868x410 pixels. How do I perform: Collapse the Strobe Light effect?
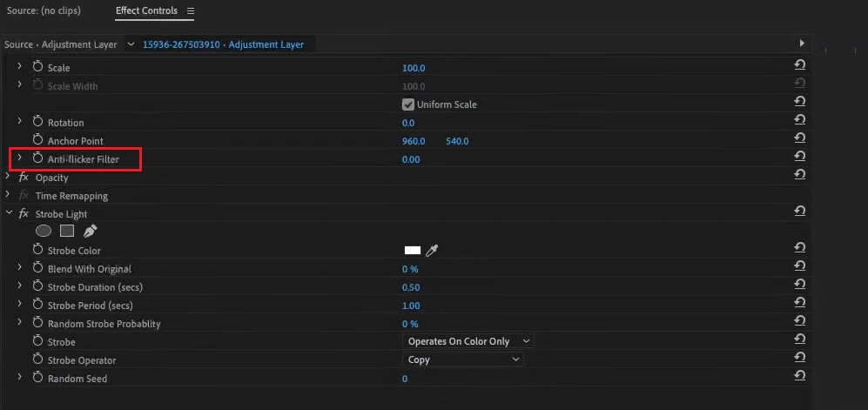coord(9,212)
